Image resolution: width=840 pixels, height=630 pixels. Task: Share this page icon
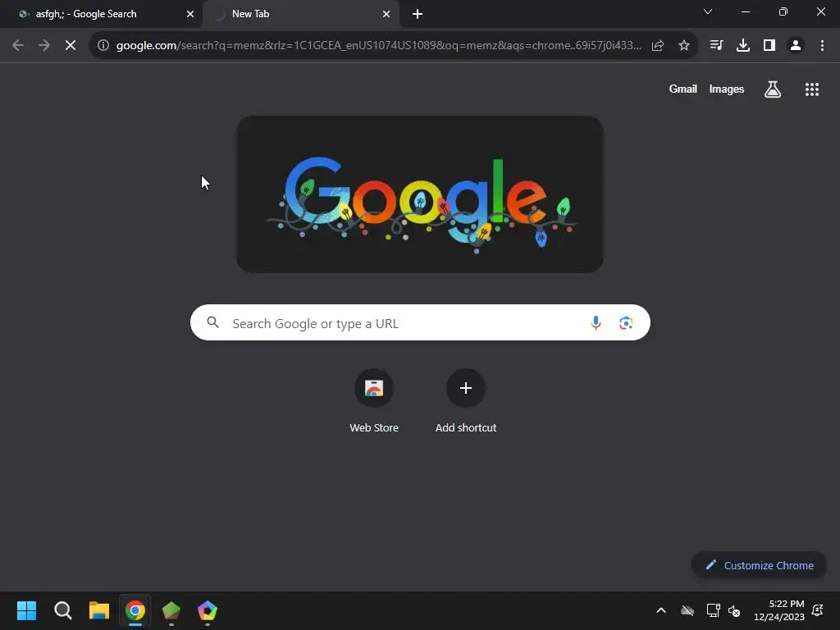point(658,46)
